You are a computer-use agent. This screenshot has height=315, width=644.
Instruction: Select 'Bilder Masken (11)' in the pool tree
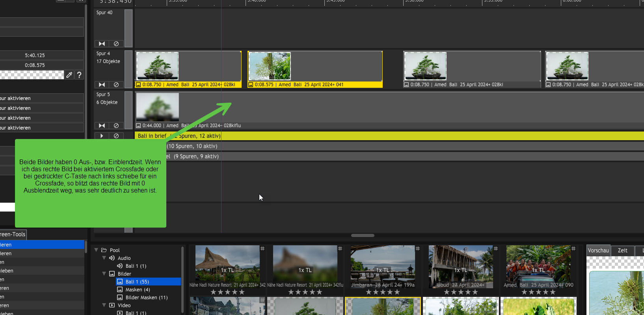point(147,298)
